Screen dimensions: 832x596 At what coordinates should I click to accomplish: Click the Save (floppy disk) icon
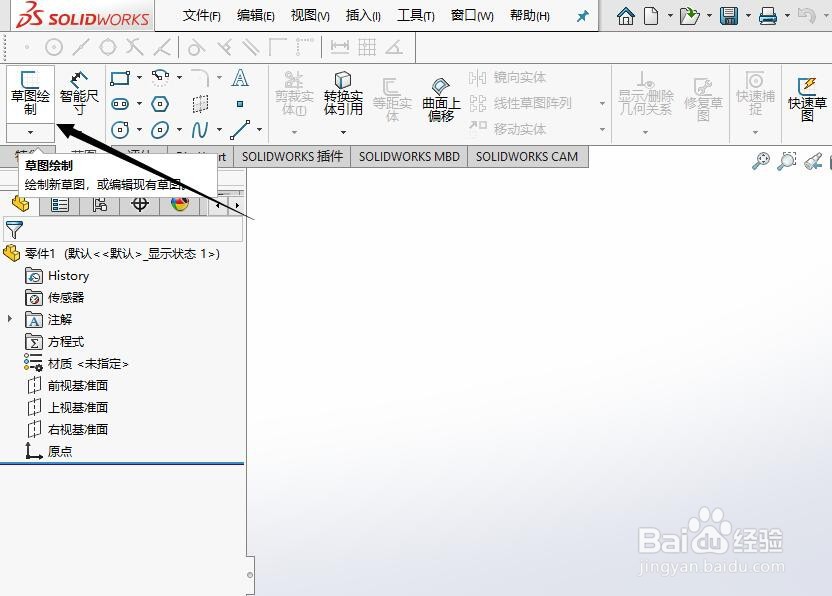(x=729, y=16)
